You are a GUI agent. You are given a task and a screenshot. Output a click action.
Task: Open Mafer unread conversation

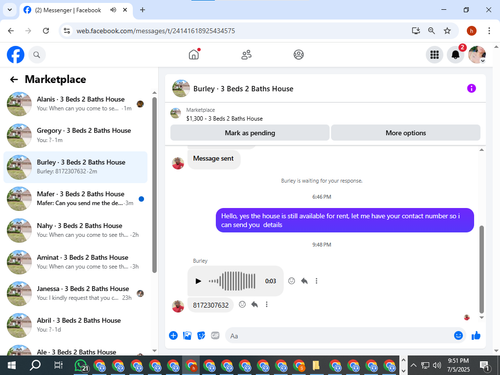click(75, 199)
